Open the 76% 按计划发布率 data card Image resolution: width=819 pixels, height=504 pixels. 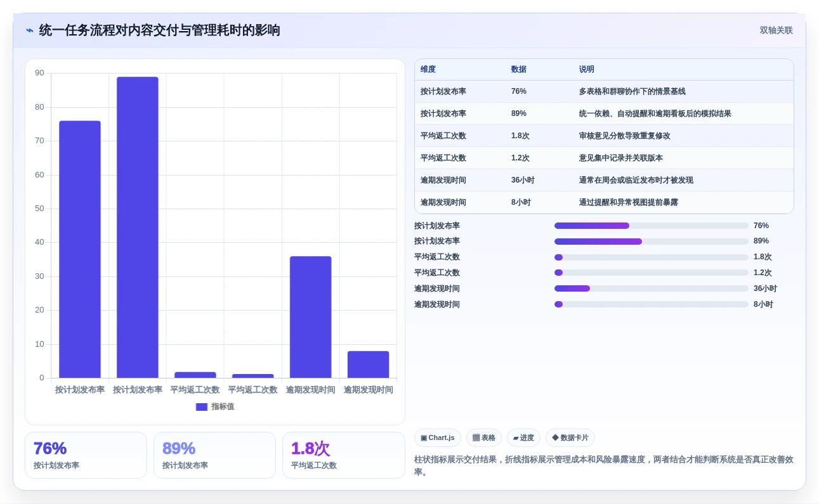point(86,455)
